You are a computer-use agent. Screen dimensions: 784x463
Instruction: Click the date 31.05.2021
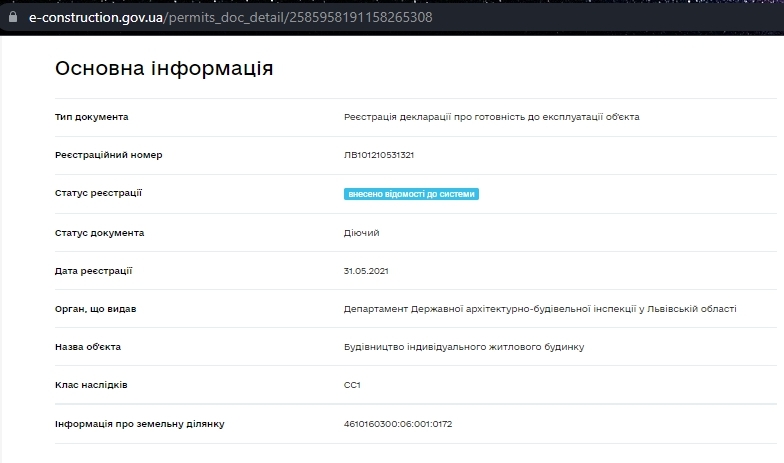coord(366,271)
